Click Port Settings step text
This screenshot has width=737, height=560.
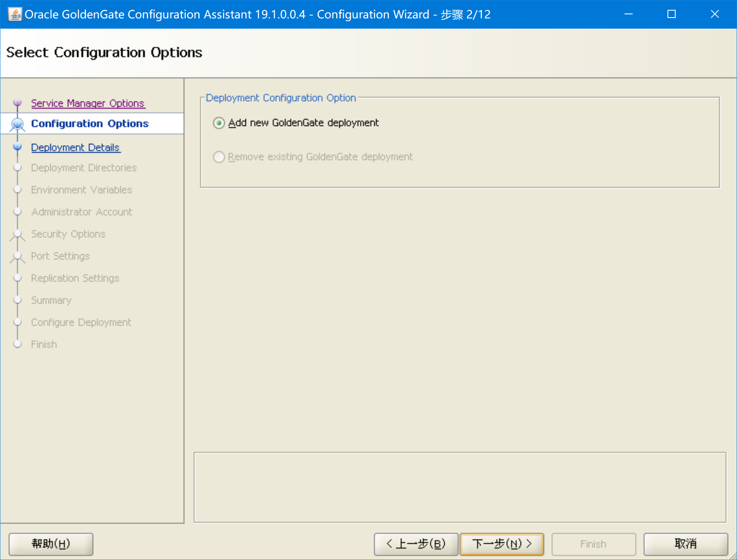(x=61, y=256)
